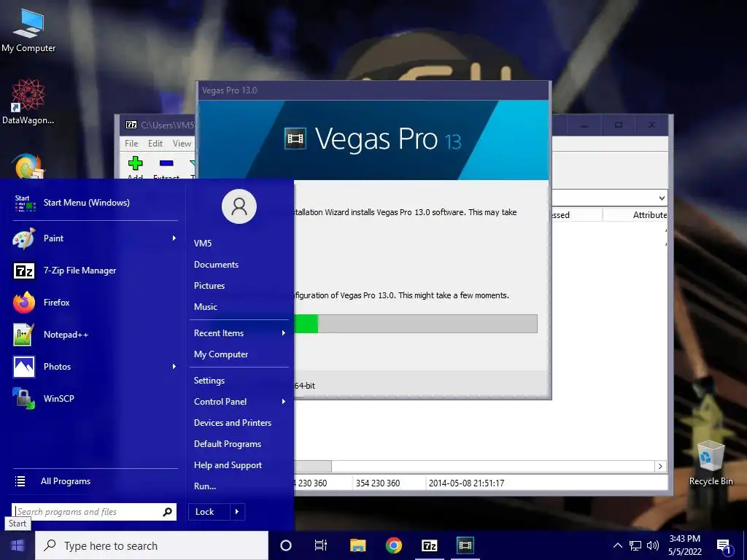Open Help and Support

(228, 465)
